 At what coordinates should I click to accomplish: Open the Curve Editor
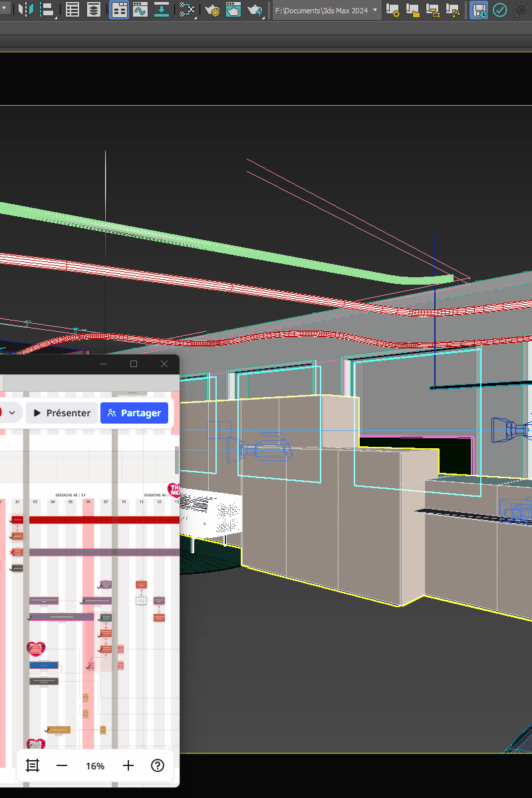tap(140, 10)
